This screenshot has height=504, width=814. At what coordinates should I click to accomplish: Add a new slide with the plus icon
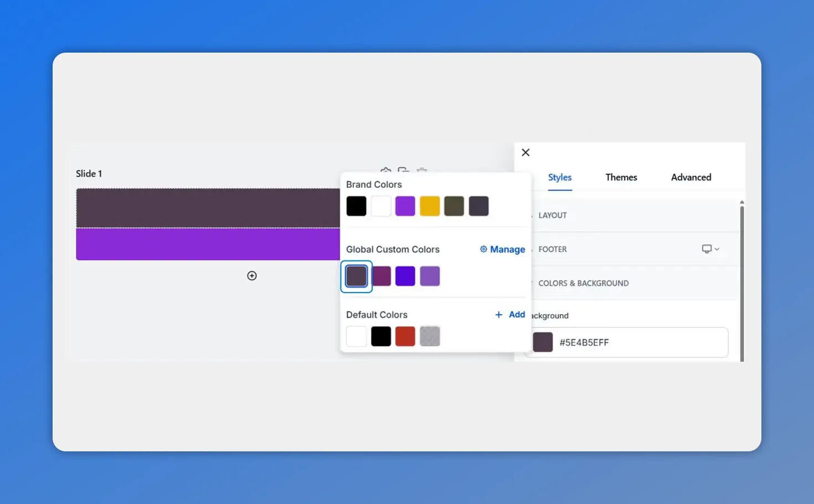coord(252,275)
